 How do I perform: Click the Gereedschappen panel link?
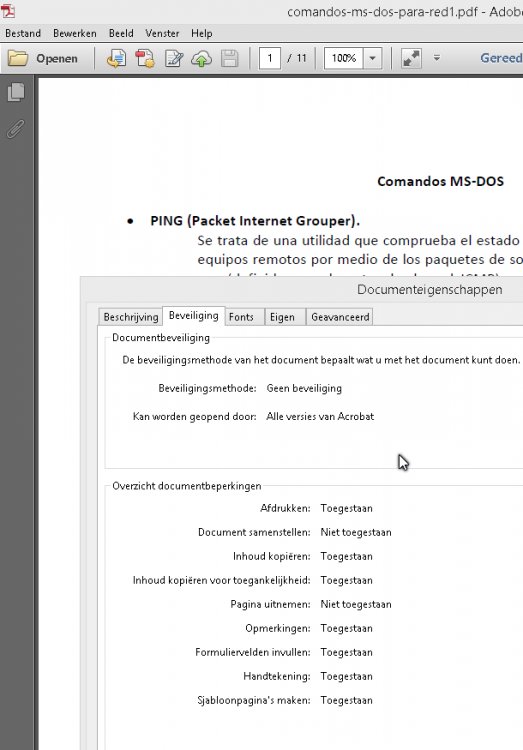(x=501, y=58)
